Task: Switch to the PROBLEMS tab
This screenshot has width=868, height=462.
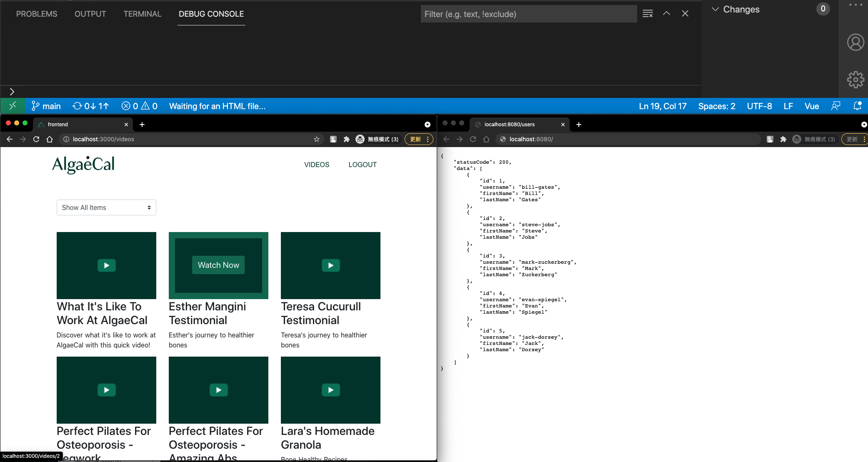Action: (37, 14)
